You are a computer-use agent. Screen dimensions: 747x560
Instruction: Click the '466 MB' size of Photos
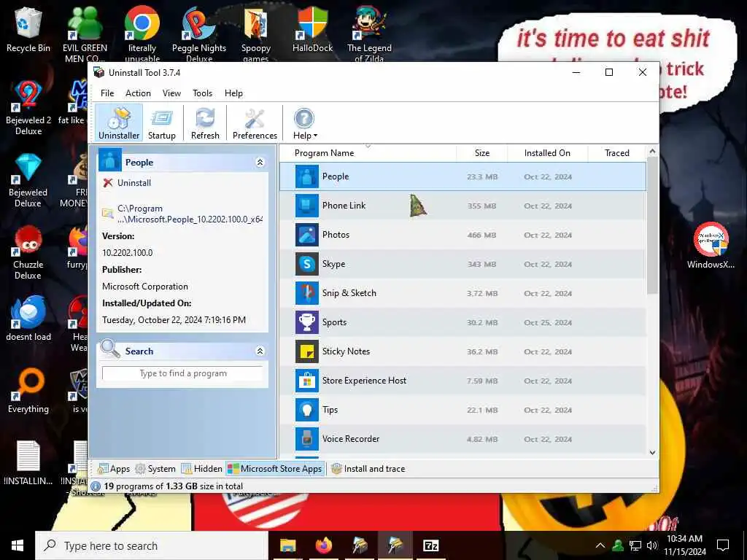[481, 236]
